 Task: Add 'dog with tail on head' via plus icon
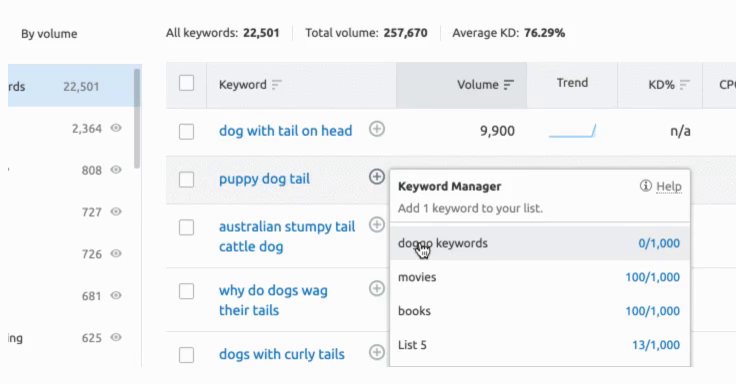click(x=376, y=129)
